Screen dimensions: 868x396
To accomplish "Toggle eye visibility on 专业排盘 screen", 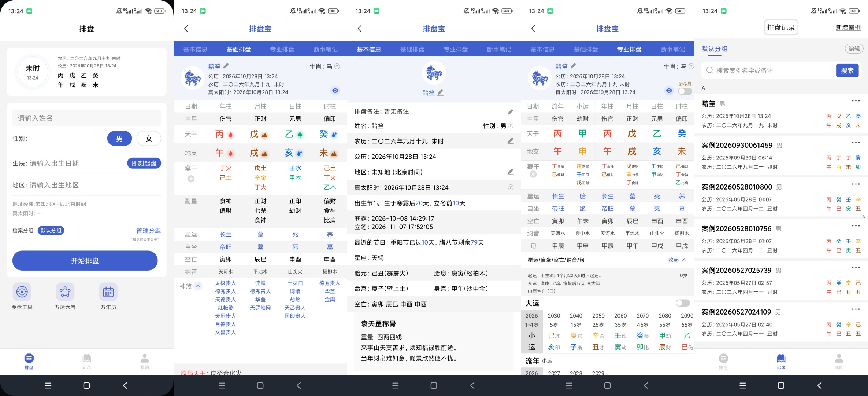I will (x=669, y=91).
